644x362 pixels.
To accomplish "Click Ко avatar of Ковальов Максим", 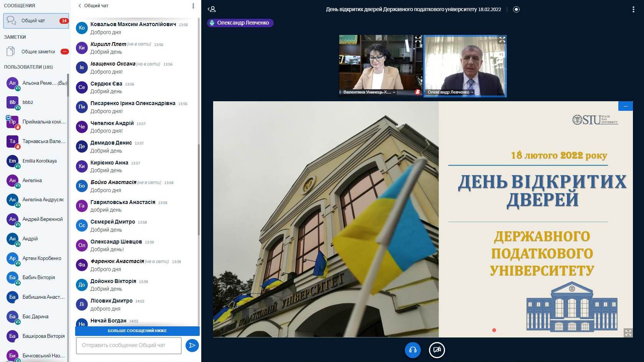I will pyautogui.click(x=82, y=28).
